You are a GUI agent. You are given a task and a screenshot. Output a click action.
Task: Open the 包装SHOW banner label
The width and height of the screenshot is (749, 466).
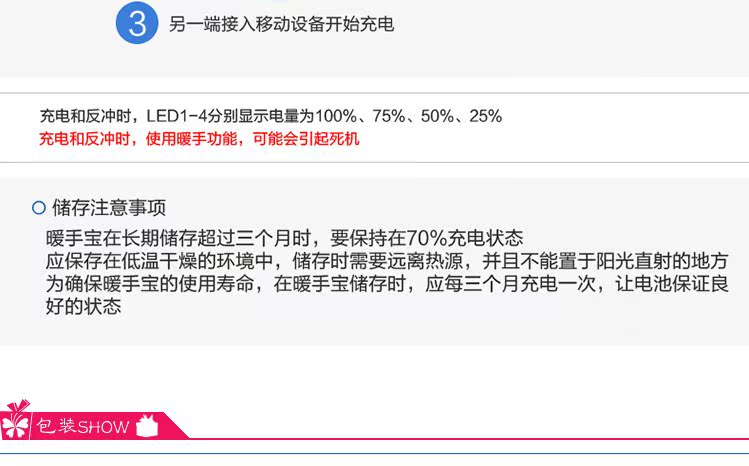pos(84,426)
